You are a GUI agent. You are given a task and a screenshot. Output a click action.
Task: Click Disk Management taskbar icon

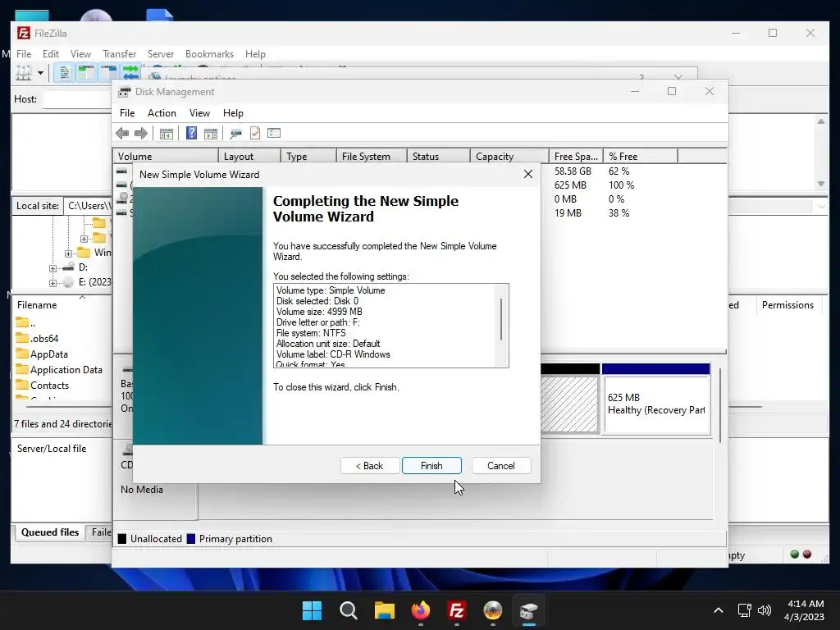tap(529, 610)
